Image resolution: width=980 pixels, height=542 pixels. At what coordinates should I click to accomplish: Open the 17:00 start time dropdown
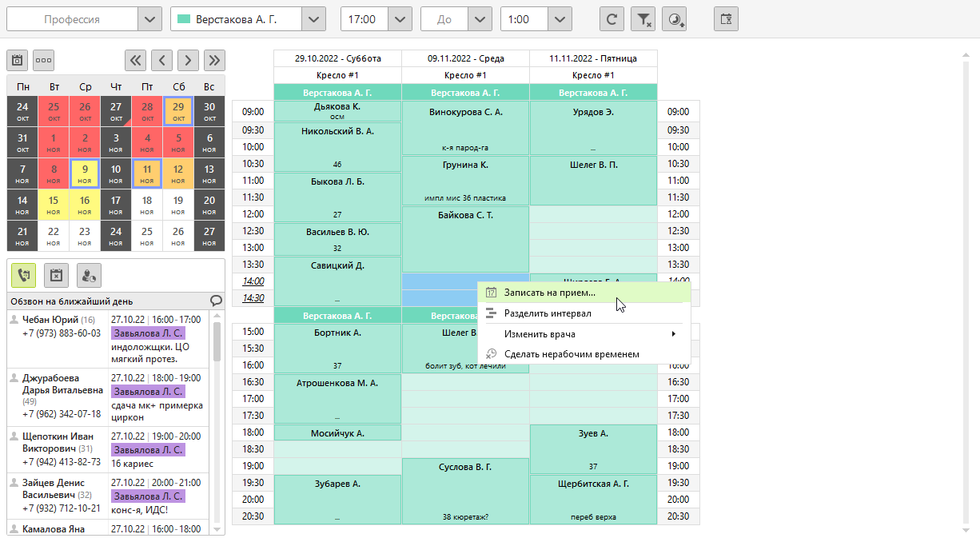(400, 19)
